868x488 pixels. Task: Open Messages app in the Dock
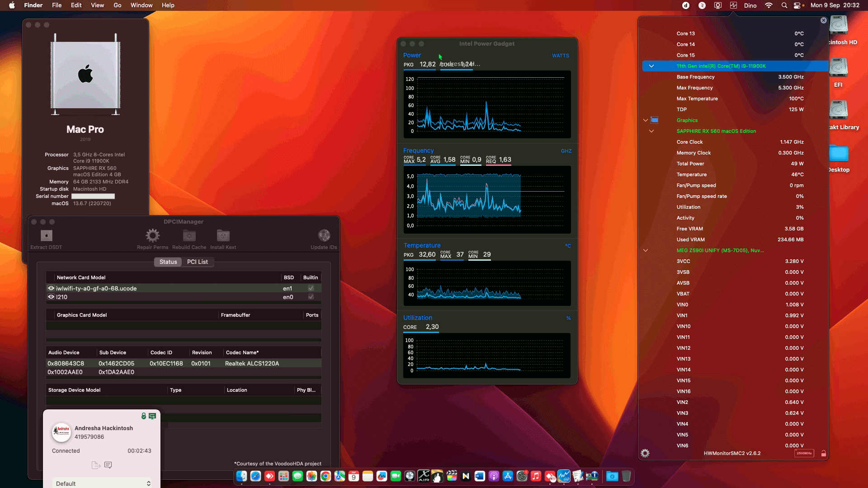pos(297,476)
